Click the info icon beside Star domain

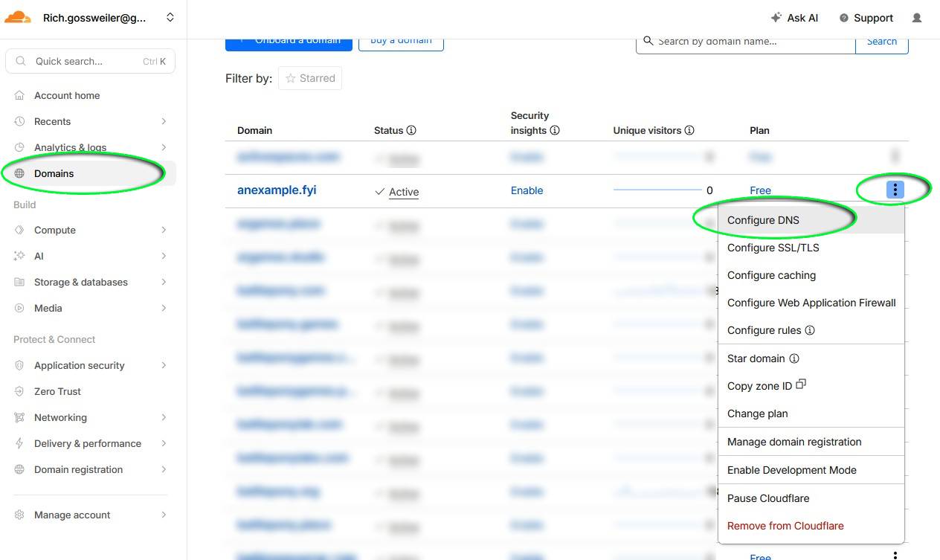[x=794, y=358]
